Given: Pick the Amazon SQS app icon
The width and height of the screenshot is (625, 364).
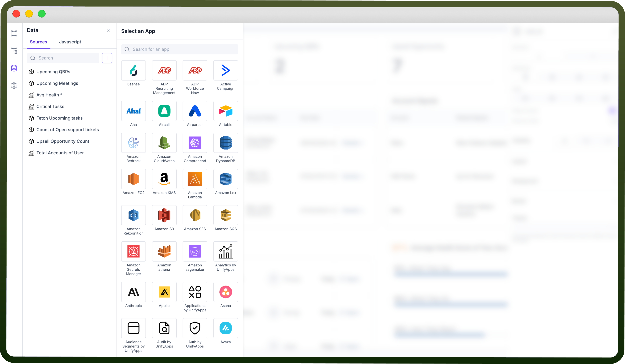Looking at the screenshot, I should tap(226, 215).
